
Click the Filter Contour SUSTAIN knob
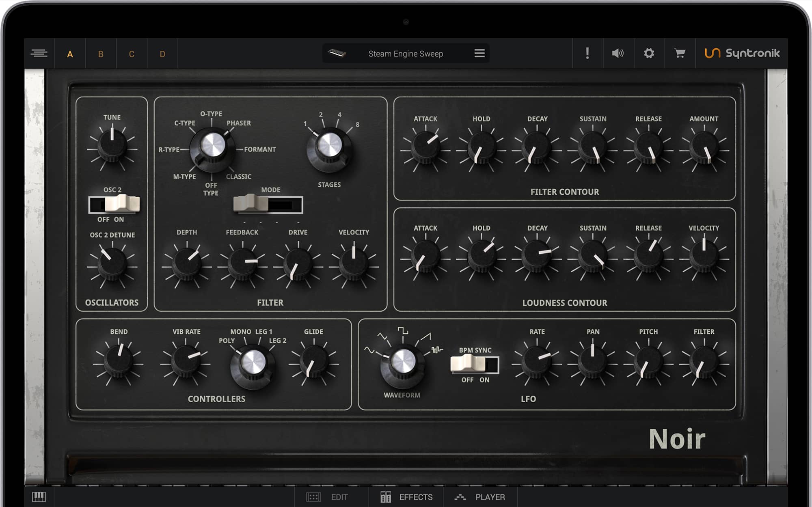[x=592, y=148]
